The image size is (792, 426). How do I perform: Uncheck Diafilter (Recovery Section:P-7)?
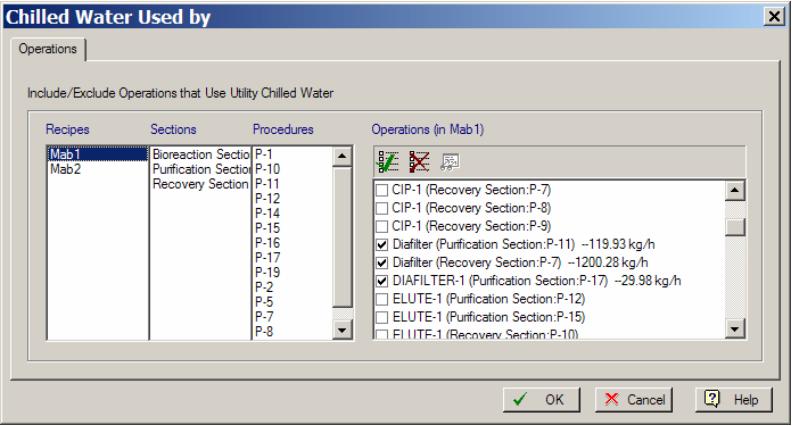pyautogui.click(x=380, y=262)
